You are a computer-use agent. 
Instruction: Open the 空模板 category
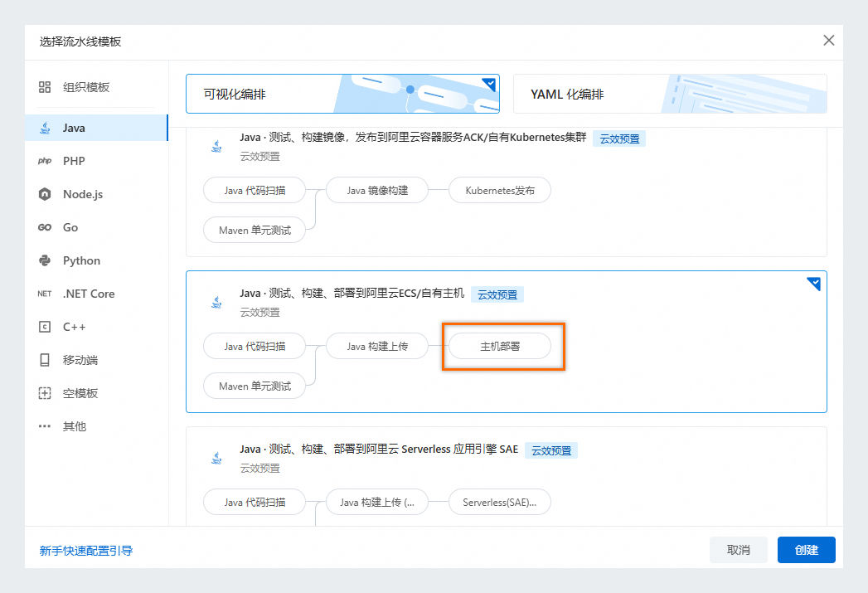point(96,393)
